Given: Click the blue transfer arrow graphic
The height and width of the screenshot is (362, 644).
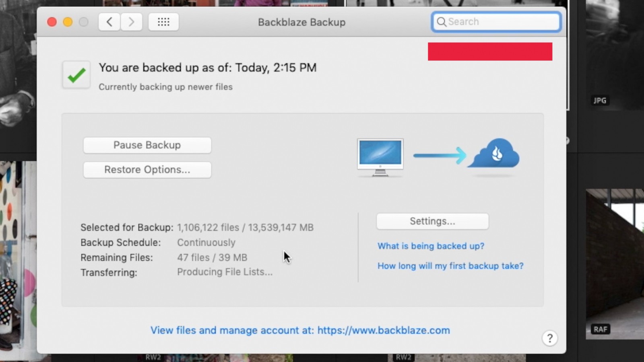Looking at the screenshot, I should click(440, 155).
